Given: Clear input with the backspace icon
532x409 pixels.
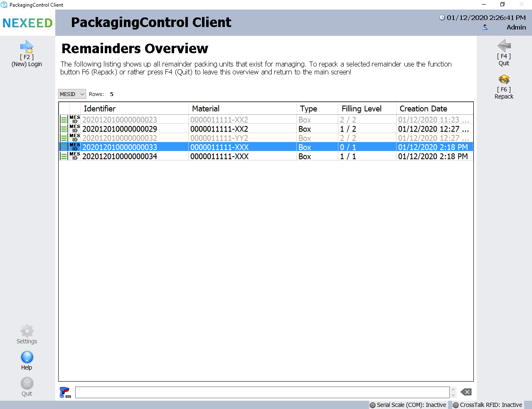Looking at the screenshot, I should 466,392.
